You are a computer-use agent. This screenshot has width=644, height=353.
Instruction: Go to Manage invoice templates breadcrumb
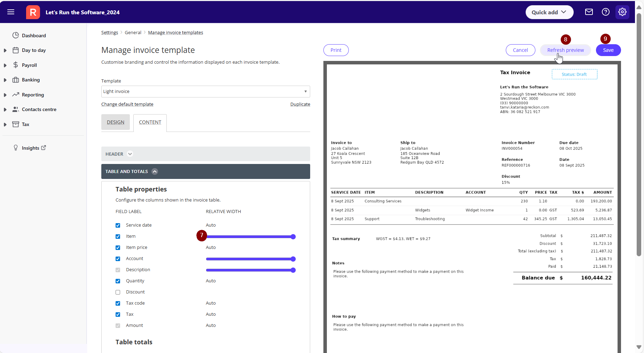click(175, 32)
